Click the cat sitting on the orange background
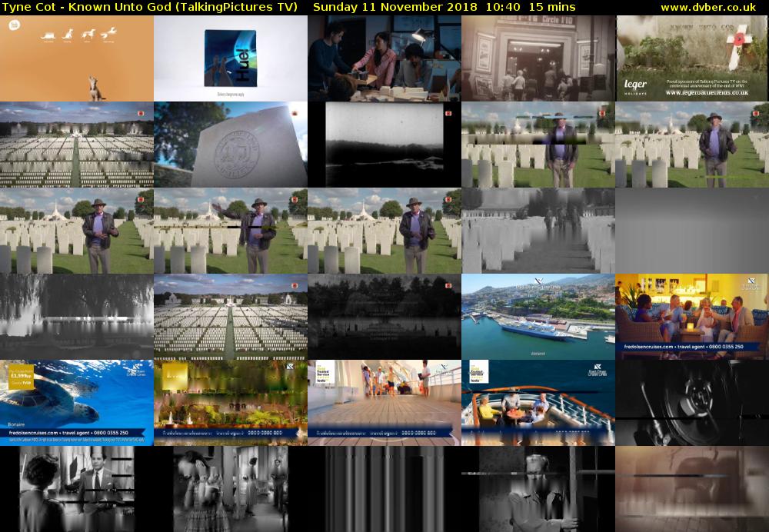The image size is (769, 532). pyautogui.click(x=96, y=89)
